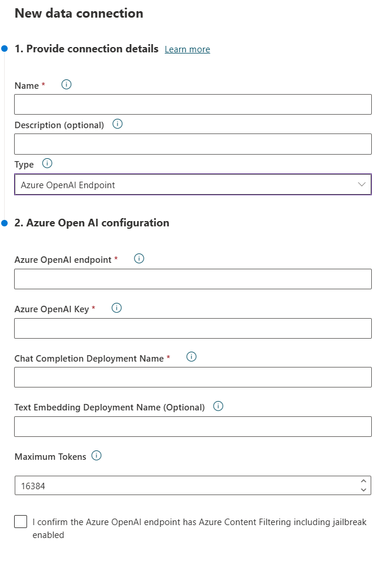
Task: Decrease Maximum Tokens with down arrow
Action: 363,490
